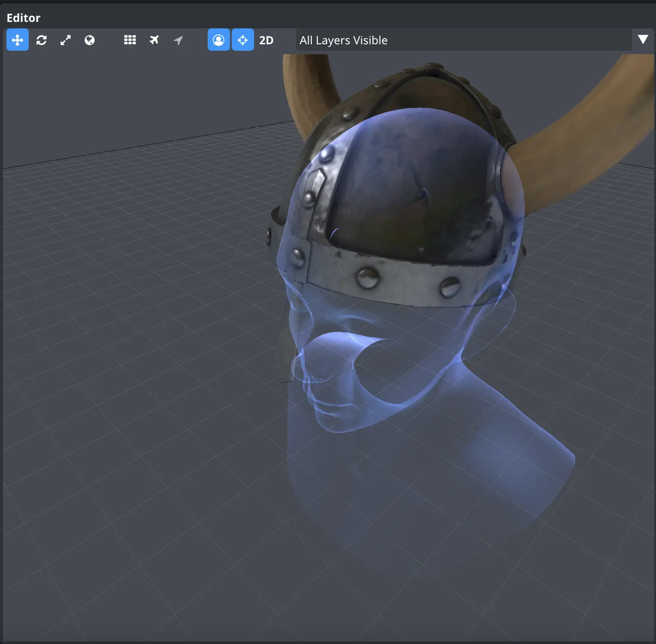Expand layers menu with white triangle arrow
Screen dimensions: 656x644
tap(643, 40)
